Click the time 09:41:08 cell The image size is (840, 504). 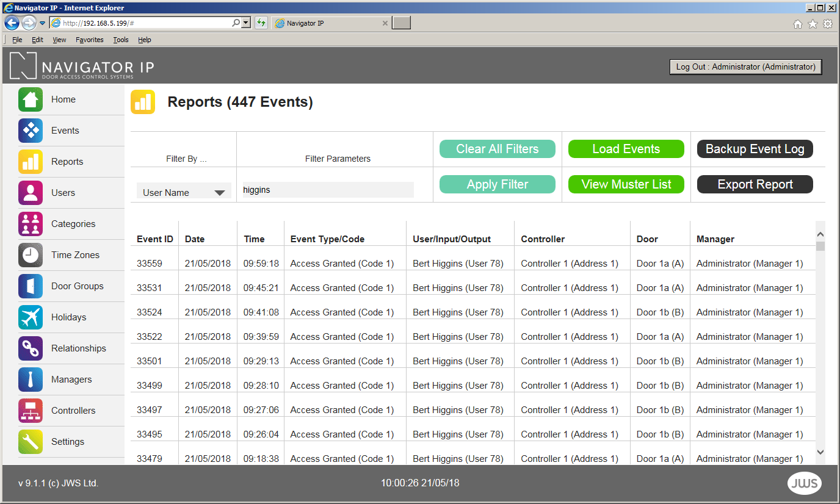261,312
